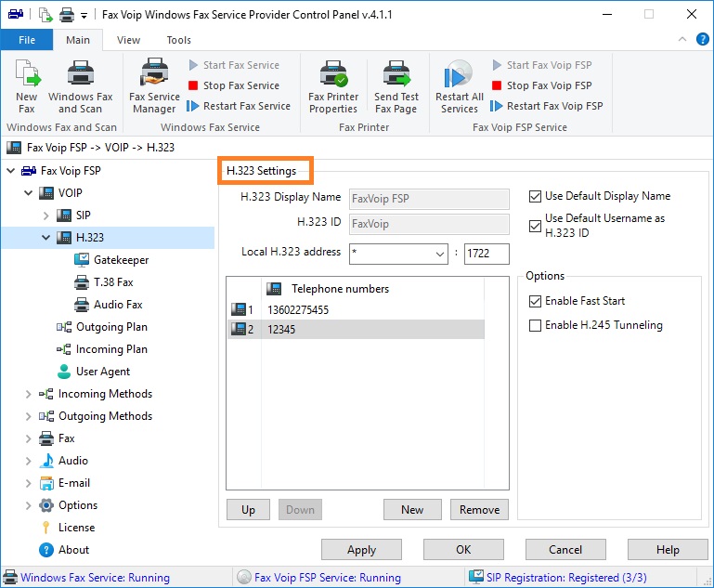Select User Agent tree item

pyautogui.click(x=94, y=372)
